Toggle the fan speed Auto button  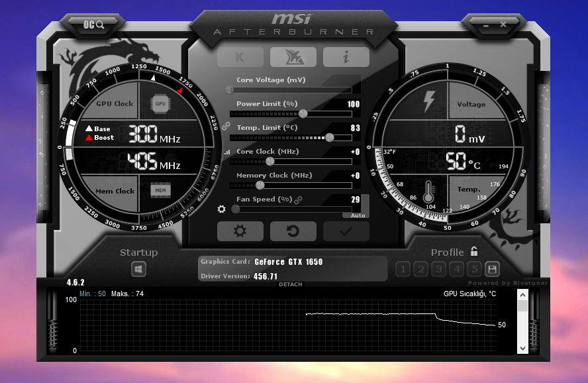coord(358,215)
